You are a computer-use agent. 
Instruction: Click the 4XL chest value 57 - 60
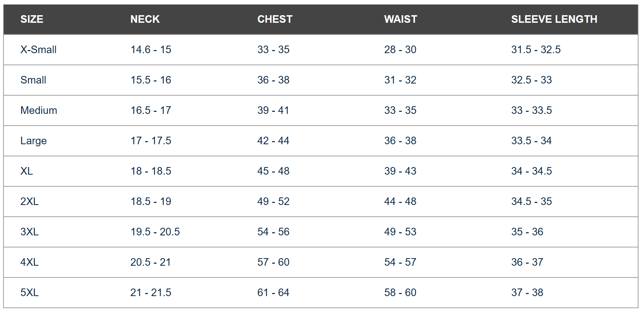273,262
